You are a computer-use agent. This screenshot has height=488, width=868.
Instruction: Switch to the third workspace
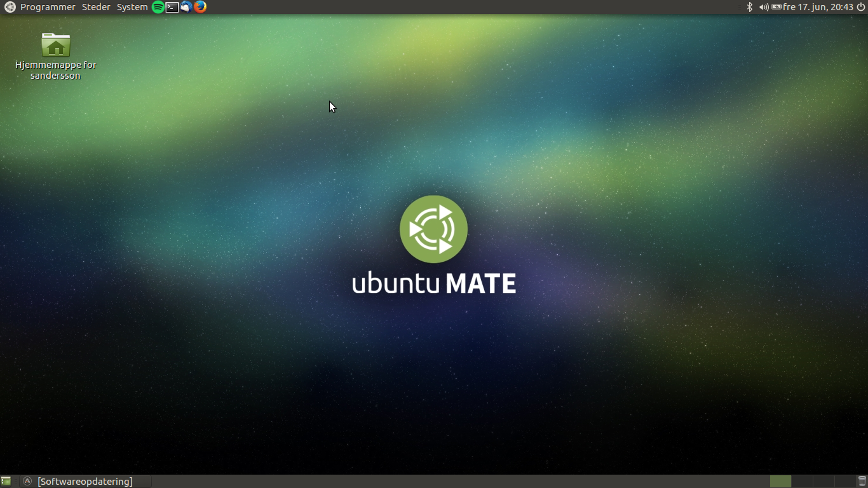(x=823, y=481)
